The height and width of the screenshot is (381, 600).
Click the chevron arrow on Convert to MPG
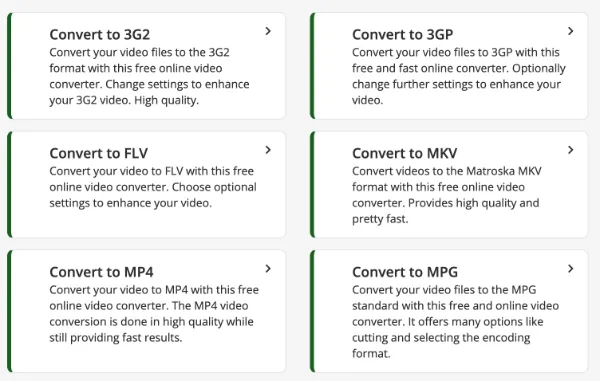[571, 269]
